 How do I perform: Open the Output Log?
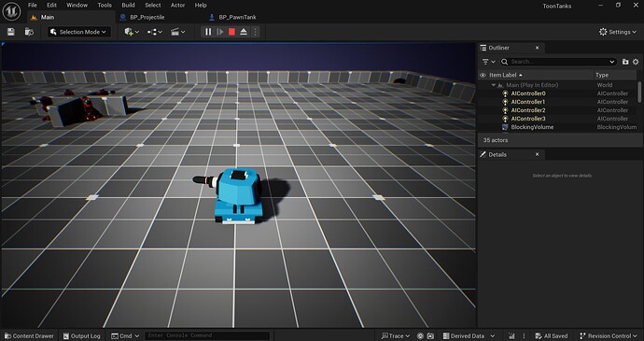(81, 335)
